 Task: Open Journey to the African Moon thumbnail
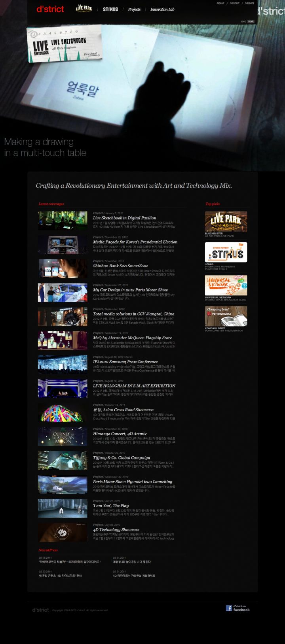(63, 436)
